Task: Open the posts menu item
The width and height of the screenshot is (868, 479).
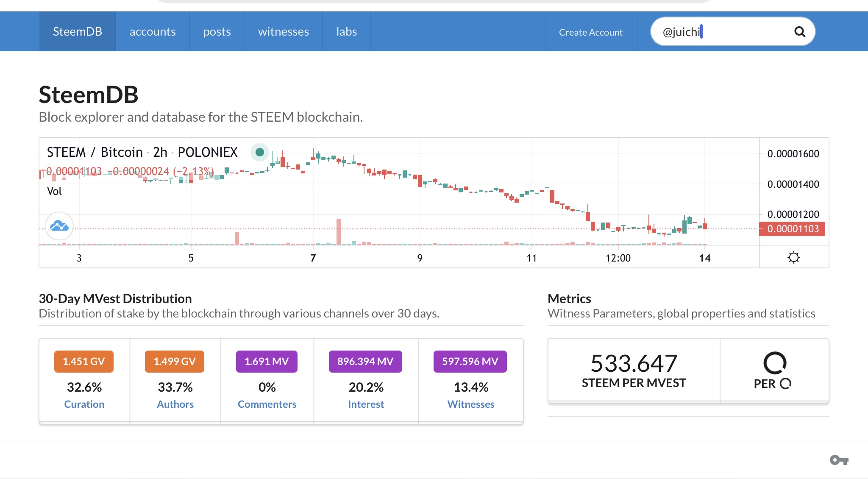Action: tap(217, 31)
